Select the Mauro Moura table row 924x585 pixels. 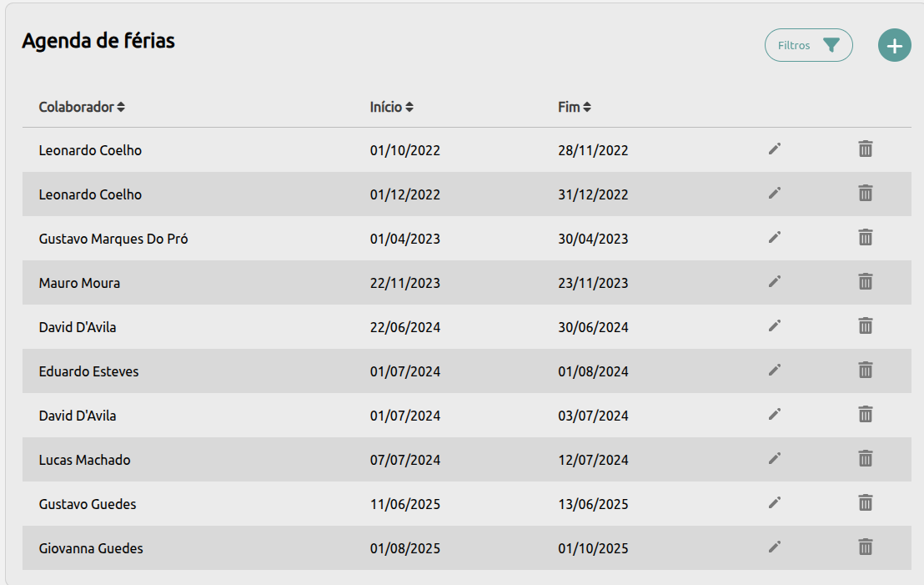pos(466,283)
